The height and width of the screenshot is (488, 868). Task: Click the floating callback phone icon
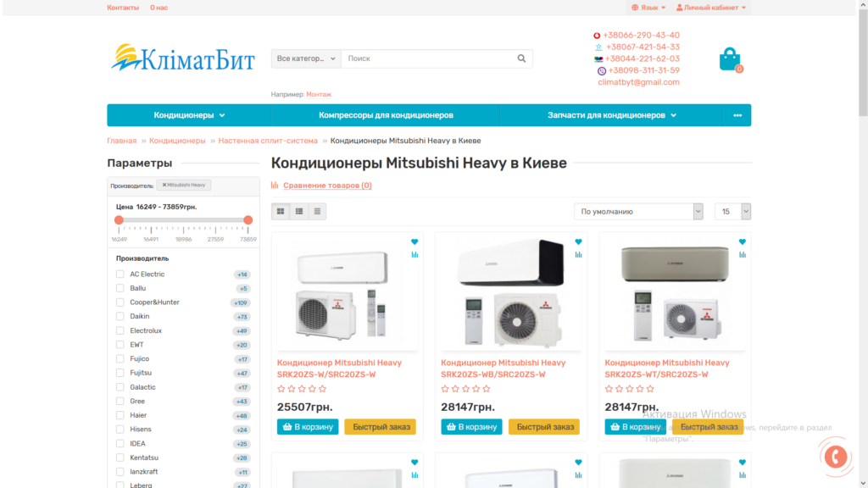point(835,457)
